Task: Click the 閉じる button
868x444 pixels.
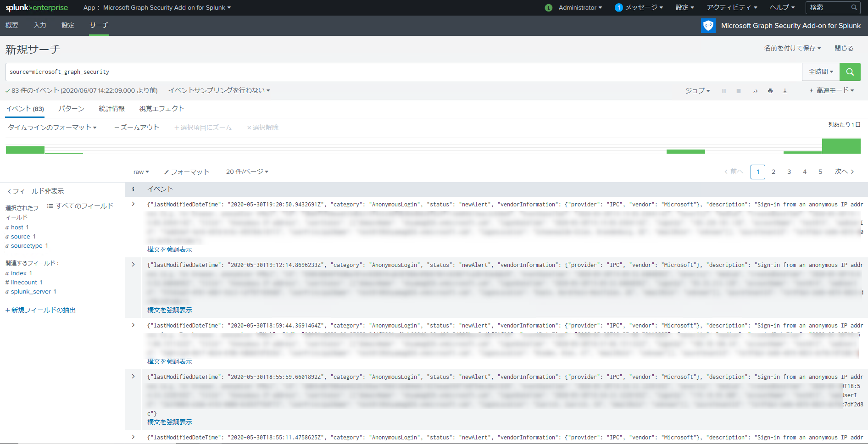Action: click(x=844, y=48)
